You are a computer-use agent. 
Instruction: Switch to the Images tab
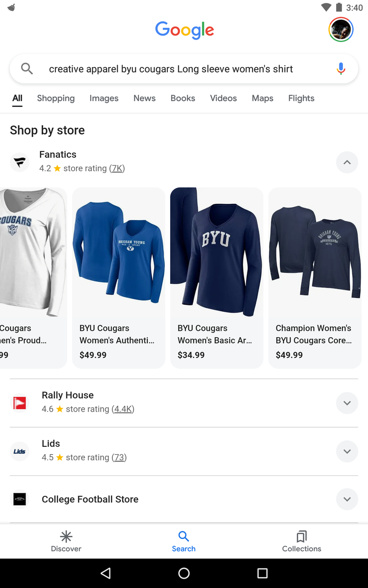coord(104,98)
